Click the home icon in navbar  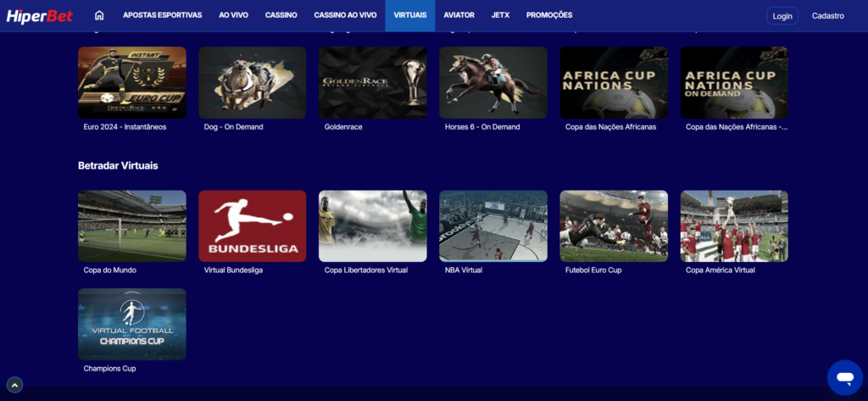(x=99, y=15)
